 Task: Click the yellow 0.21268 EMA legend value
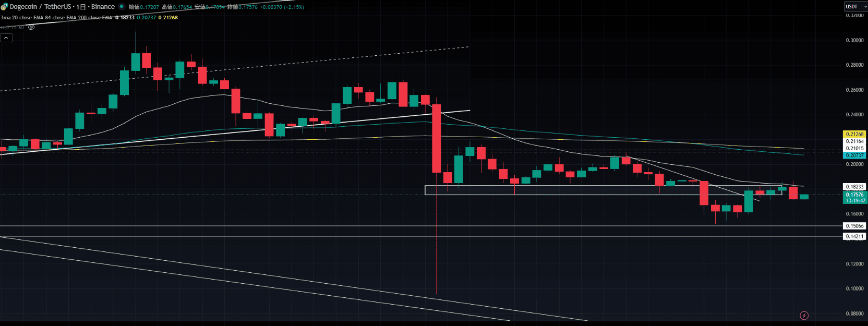(168, 18)
